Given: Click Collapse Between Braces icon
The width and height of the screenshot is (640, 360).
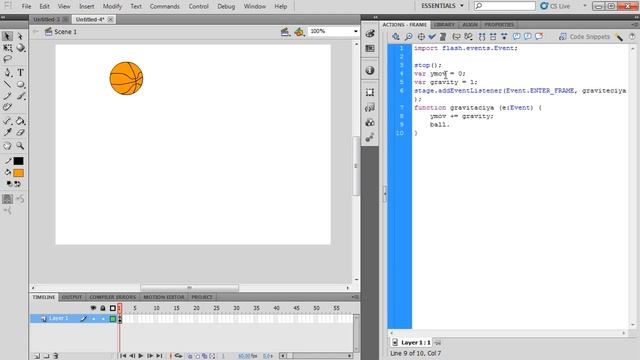Looking at the screenshot, I should point(482,37).
